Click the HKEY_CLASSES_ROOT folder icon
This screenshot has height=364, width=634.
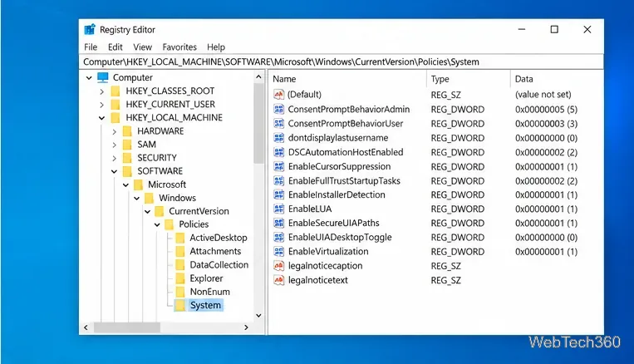[115, 91]
